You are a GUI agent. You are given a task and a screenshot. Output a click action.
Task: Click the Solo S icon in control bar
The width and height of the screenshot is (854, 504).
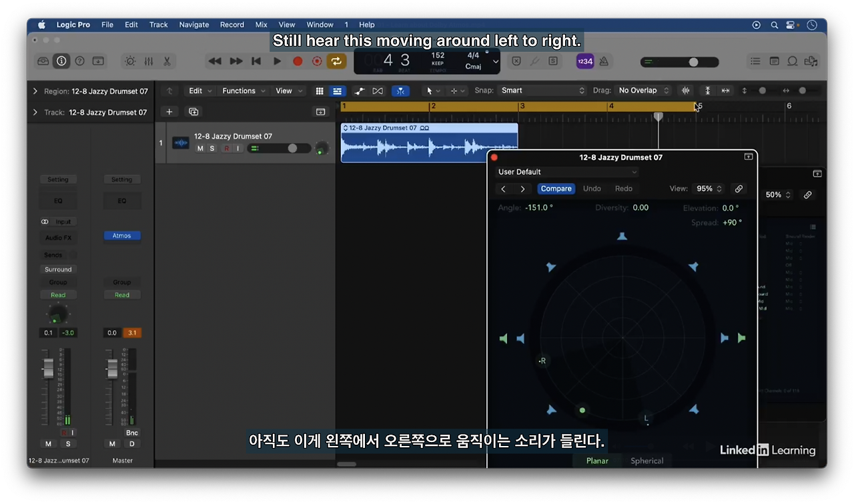[x=553, y=61]
